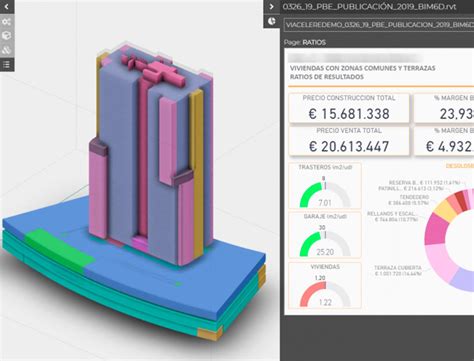Click the DESGLOSE chart heading link
474x361 pixels.
(460, 166)
